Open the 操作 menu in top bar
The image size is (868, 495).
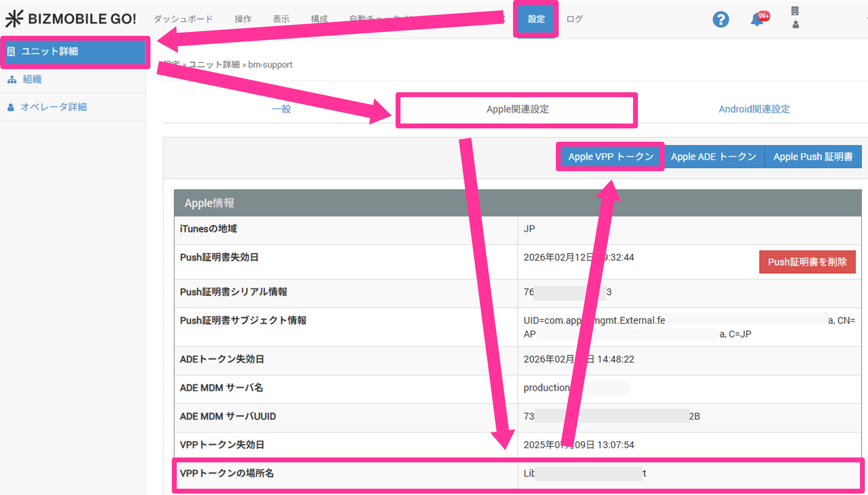[243, 19]
